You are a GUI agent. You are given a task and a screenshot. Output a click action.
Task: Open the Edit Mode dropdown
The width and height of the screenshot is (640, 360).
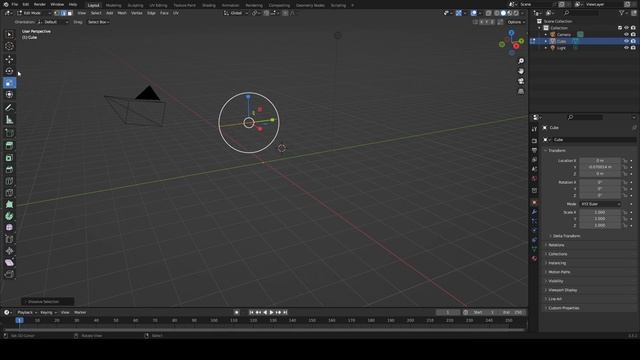pyautogui.click(x=33, y=13)
